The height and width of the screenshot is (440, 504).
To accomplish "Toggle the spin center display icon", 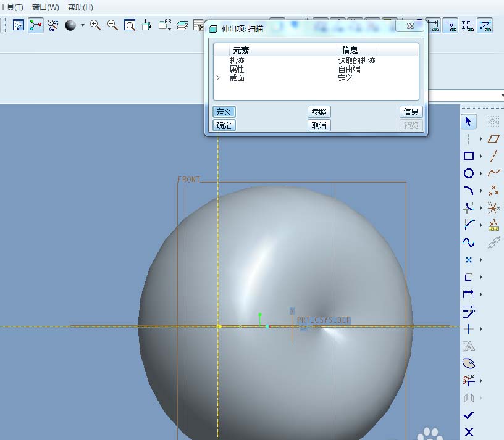I will coord(36,25).
